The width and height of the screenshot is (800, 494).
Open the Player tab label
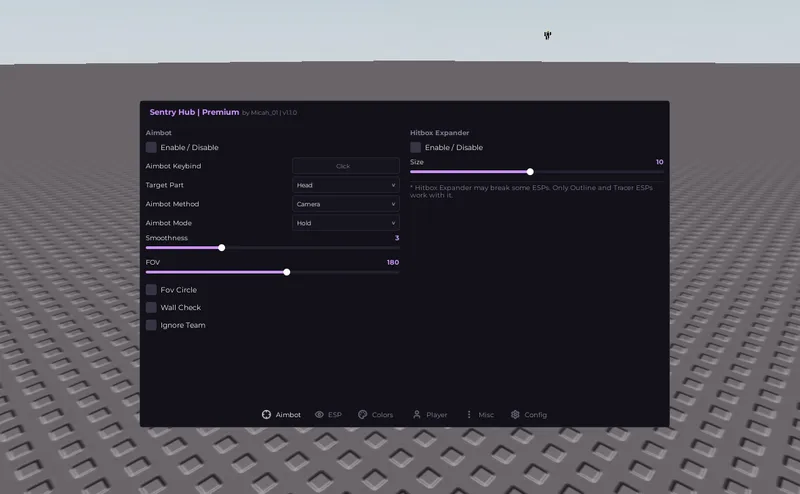click(437, 415)
